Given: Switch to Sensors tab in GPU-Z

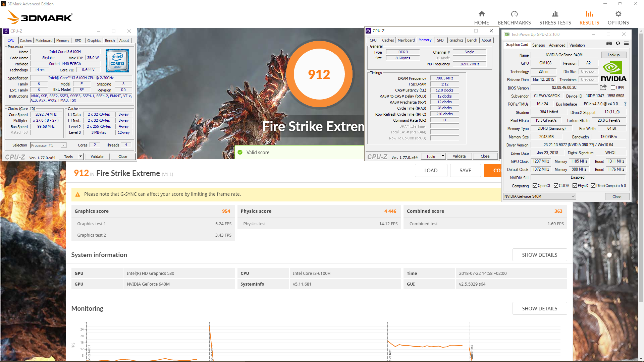Looking at the screenshot, I should click(x=538, y=45).
